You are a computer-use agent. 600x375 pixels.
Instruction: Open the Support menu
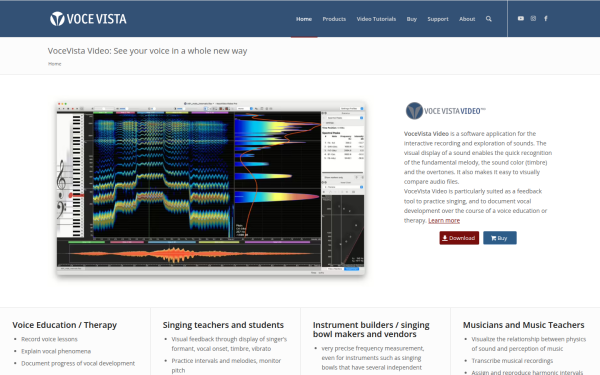click(x=438, y=19)
